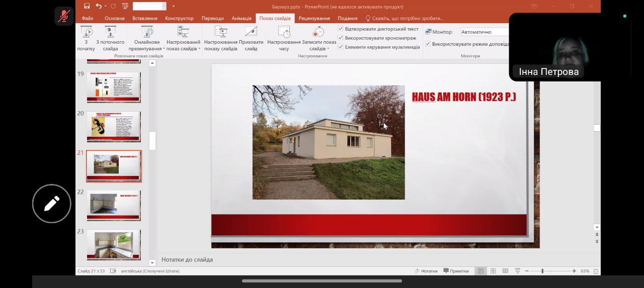Toggle 'Елементи керування мультимедіа' checkbox
This screenshot has height=288, width=644.
(x=341, y=47)
